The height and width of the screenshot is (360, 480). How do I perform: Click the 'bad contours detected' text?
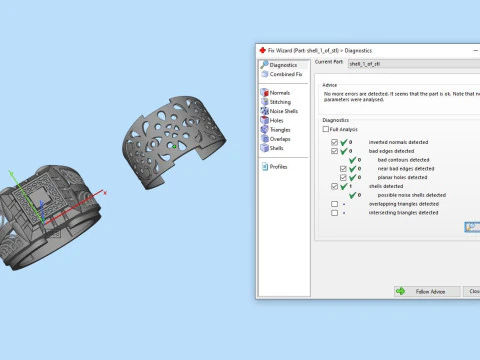pyautogui.click(x=403, y=160)
